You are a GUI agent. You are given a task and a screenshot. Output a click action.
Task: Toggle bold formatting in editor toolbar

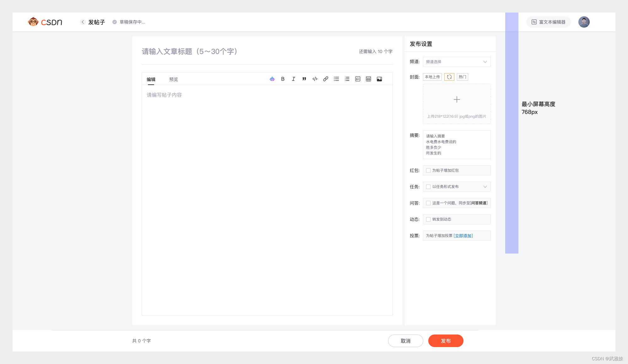point(283,79)
